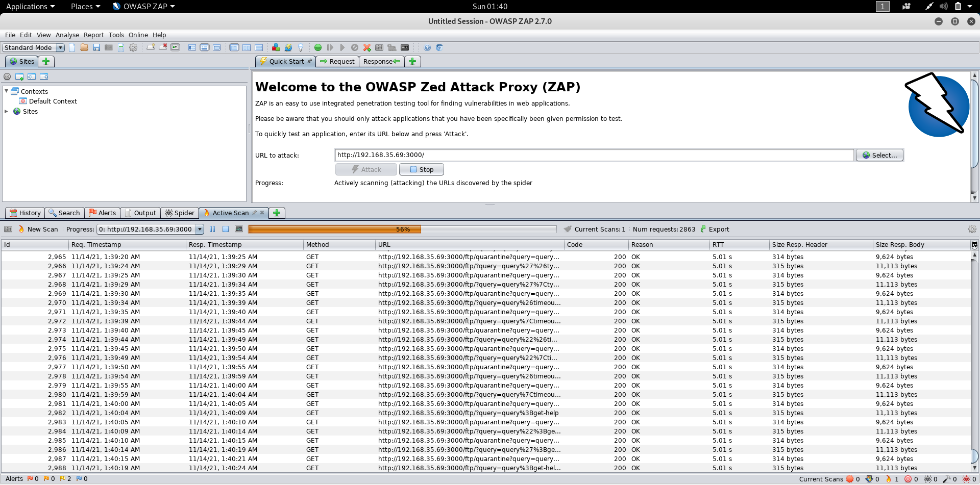Viewport: 980px width, 485px height.
Task: Click New Context icon in Sites panel
Action: tap(19, 76)
